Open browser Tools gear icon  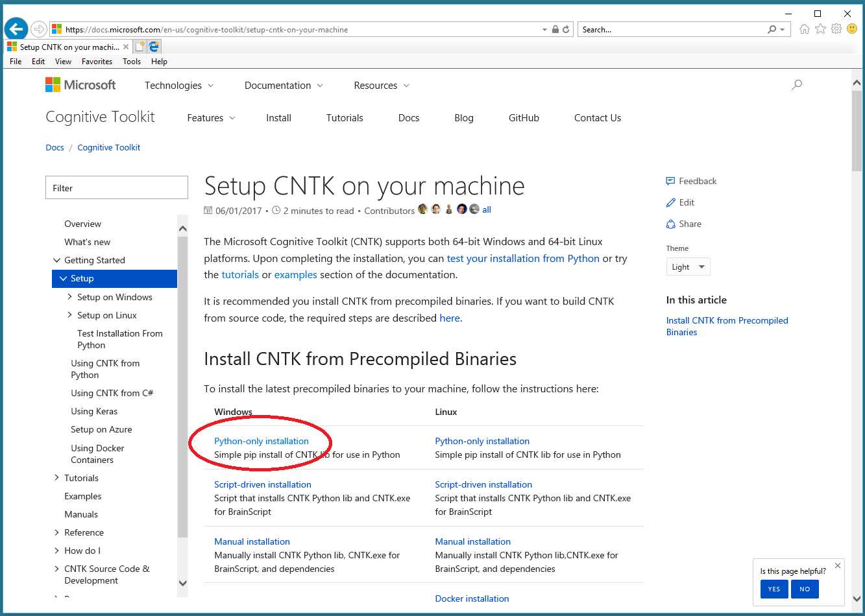click(836, 29)
